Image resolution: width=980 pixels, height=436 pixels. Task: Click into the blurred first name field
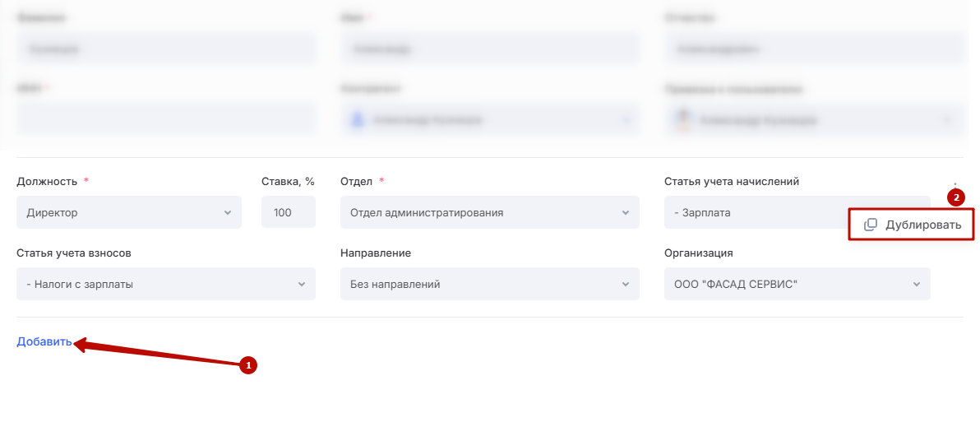click(x=489, y=49)
